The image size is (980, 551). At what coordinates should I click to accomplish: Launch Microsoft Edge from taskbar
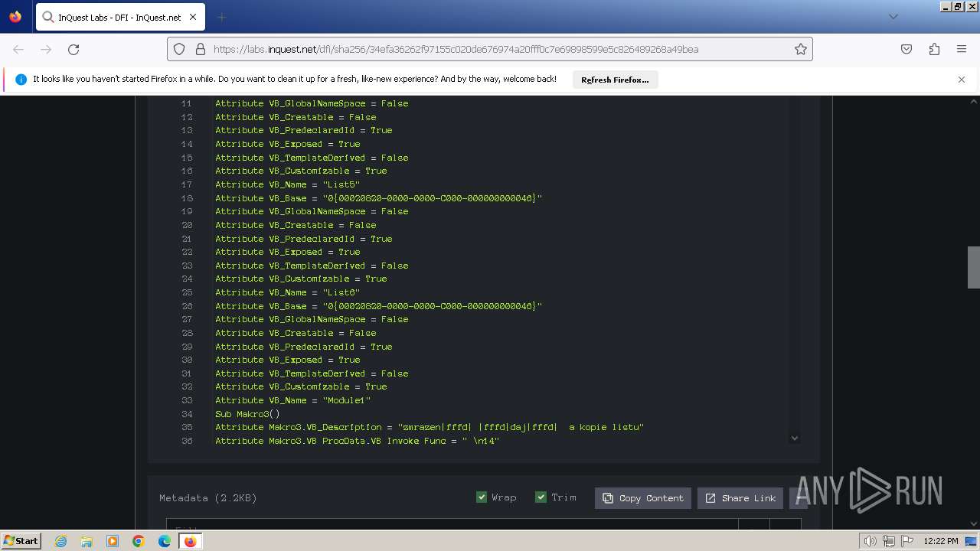click(165, 541)
